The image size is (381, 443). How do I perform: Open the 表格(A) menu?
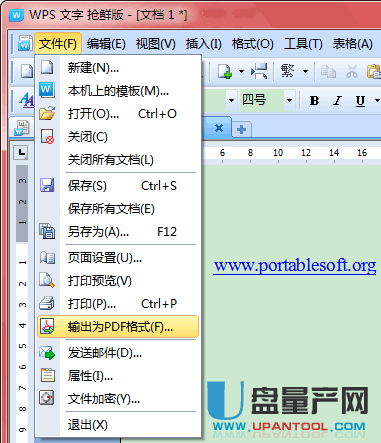[352, 44]
